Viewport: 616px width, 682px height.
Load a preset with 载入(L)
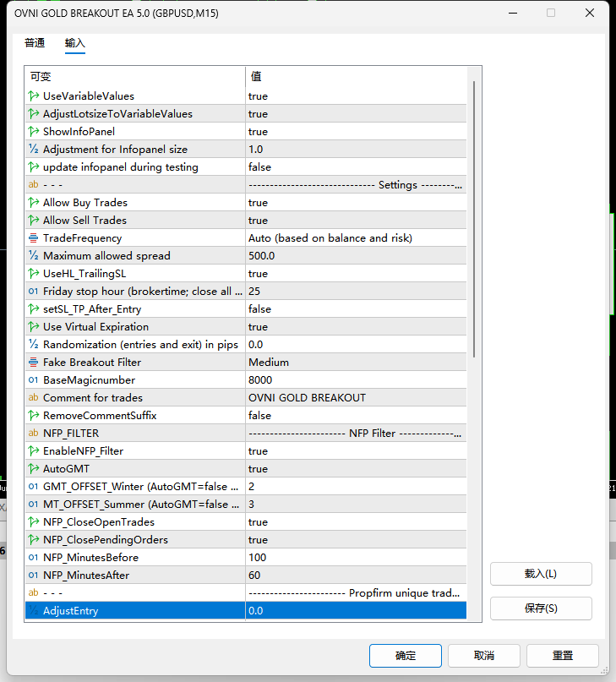point(541,574)
